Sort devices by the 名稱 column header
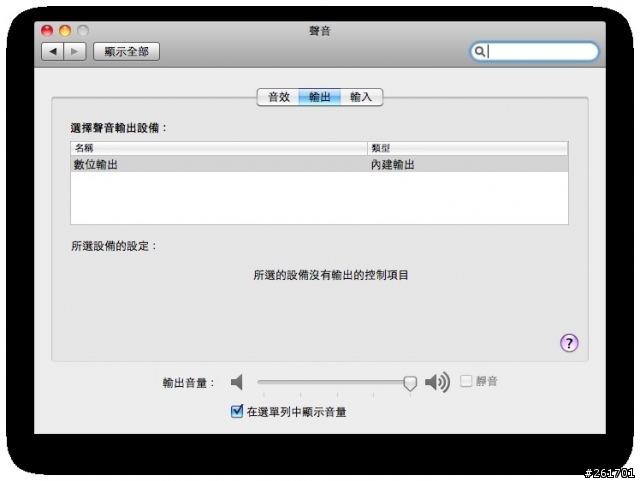Viewport: 640px width, 481px height. point(219,148)
